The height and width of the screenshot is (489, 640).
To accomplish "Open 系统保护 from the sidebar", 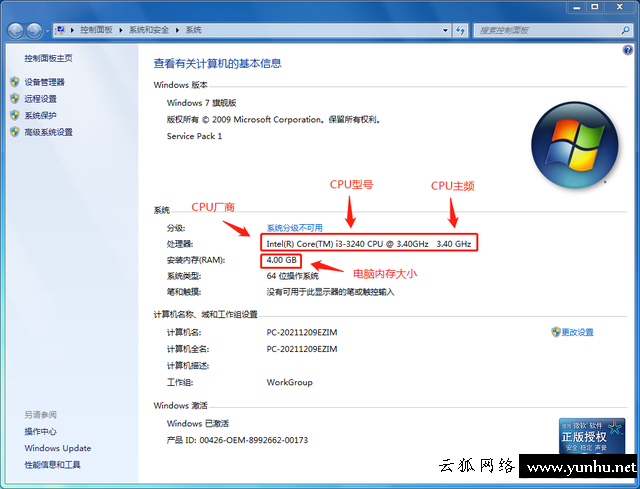I will point(40,116).
